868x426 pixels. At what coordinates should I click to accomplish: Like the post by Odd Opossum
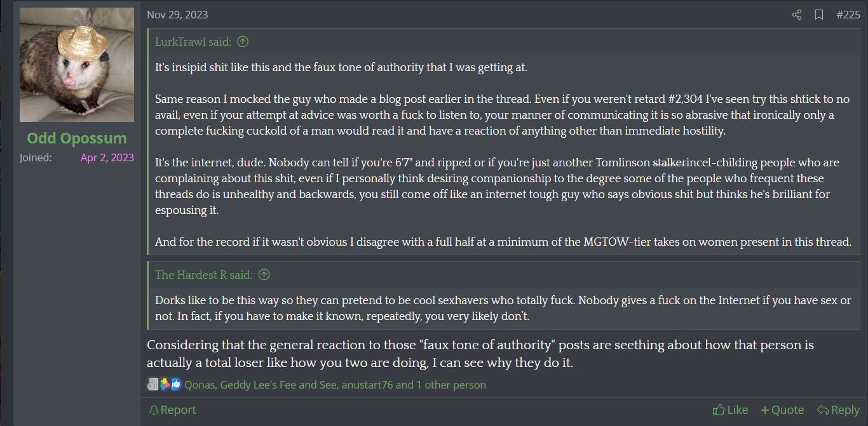point(730,410)
